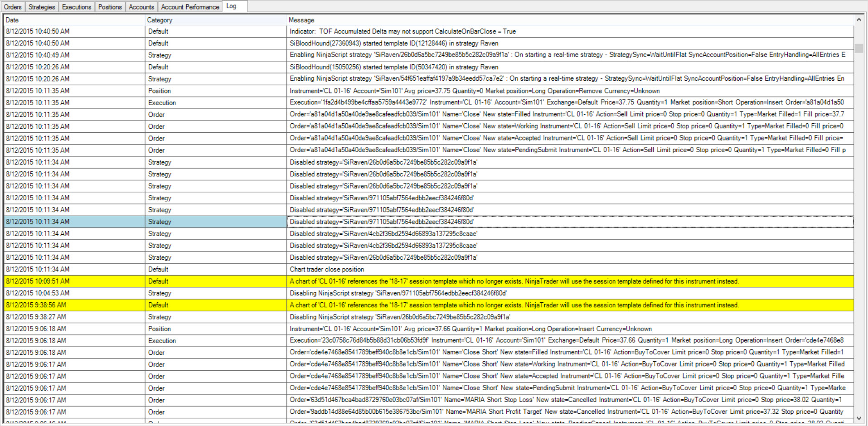Click the Position category at 10:11:35 AM
Image resolution: width=868 pixels, height=426 pixels.
216,91
